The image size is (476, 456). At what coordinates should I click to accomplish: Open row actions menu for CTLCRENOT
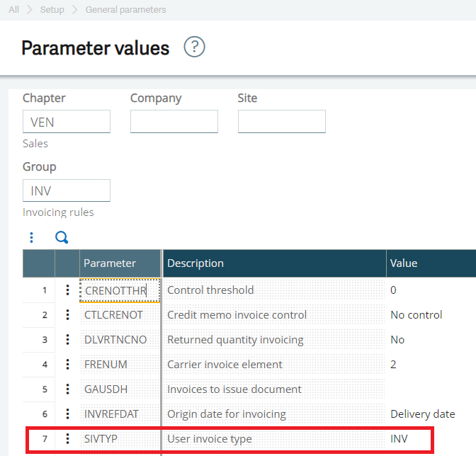pos(67,314)
